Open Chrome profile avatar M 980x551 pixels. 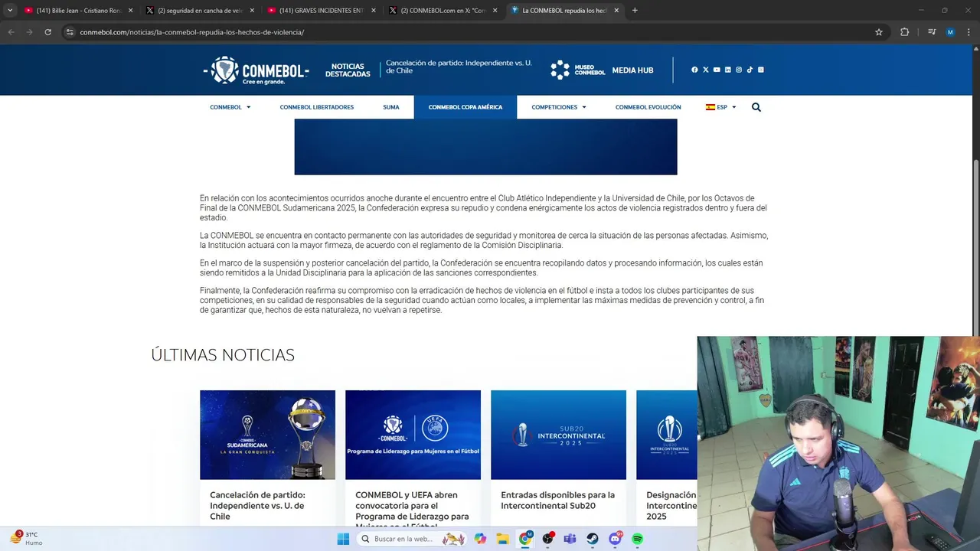click(x=950, y=32)
